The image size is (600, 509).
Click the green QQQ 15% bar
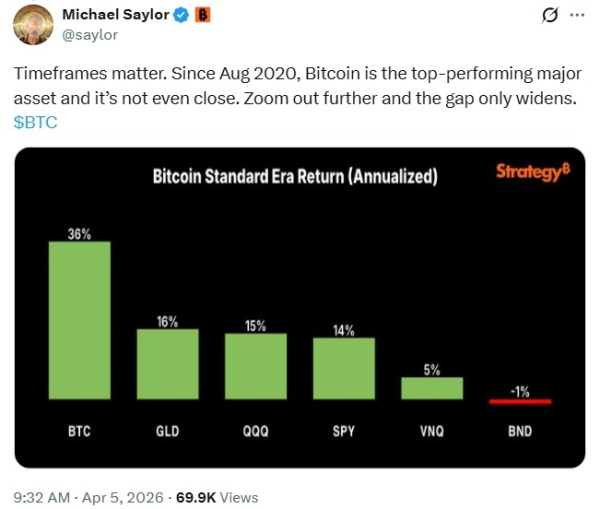pos(255,367)
